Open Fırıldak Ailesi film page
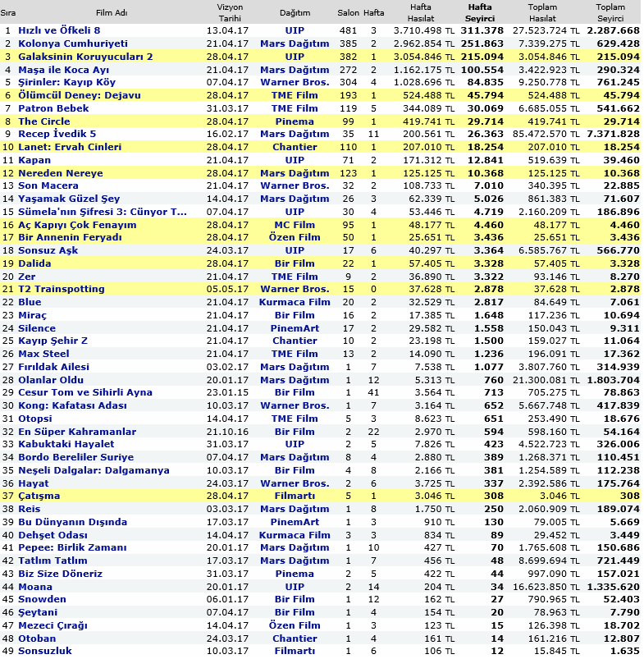 (x=54, y=367)
